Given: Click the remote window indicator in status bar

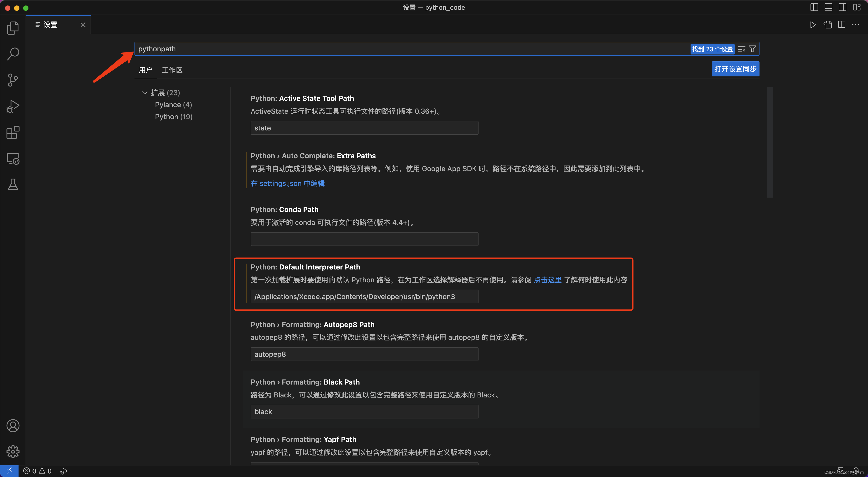Looking at the screenshot, I should pos(9,471).
